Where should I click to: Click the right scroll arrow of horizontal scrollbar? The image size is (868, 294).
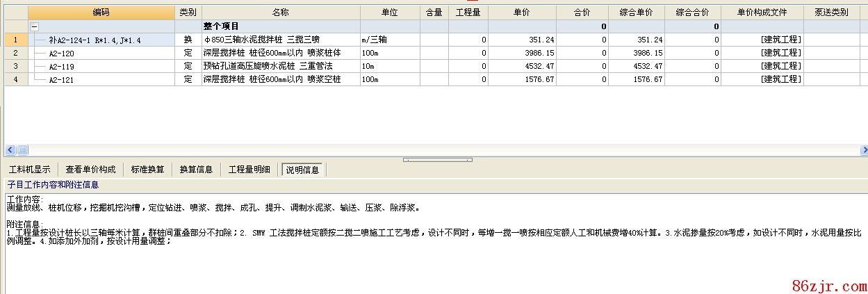[x=864, y=149]
